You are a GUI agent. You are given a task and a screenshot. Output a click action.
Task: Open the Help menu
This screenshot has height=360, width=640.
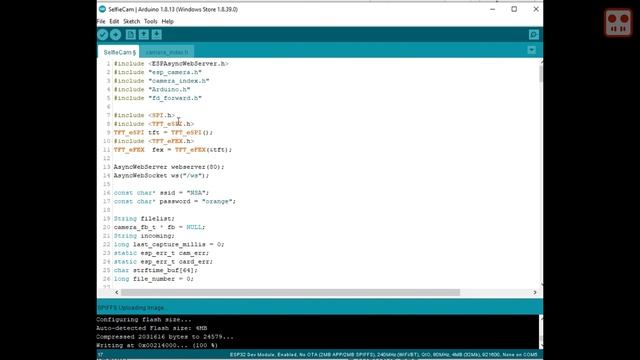click(167, 21)
